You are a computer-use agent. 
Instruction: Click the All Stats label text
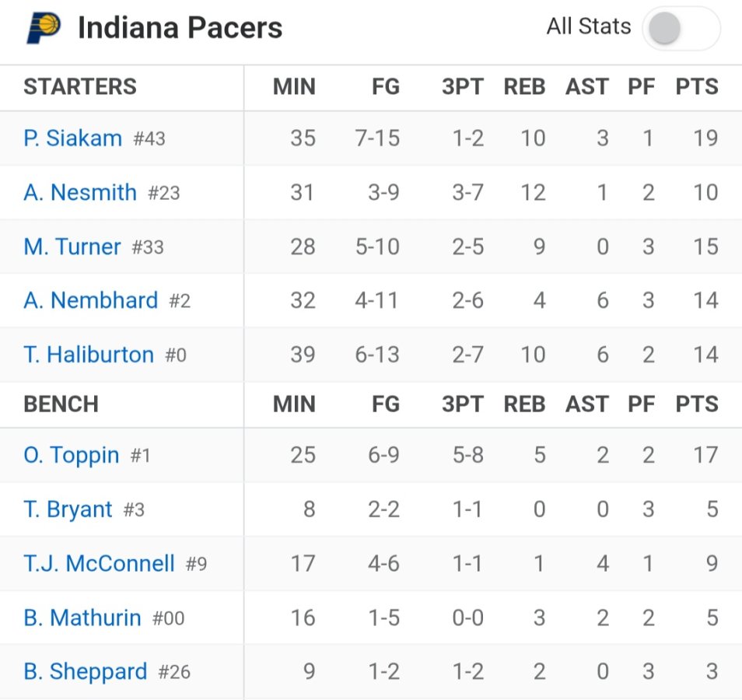[x=588, y=26]
